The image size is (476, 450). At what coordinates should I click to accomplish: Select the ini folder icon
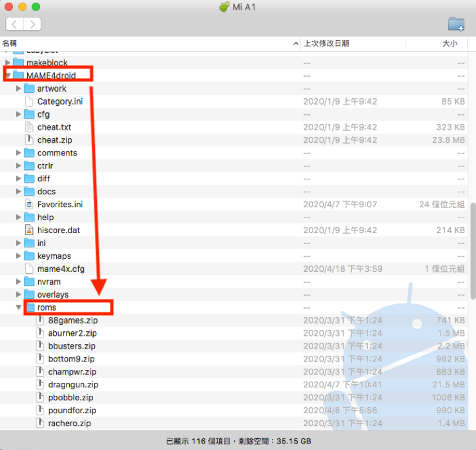[29, 243]
